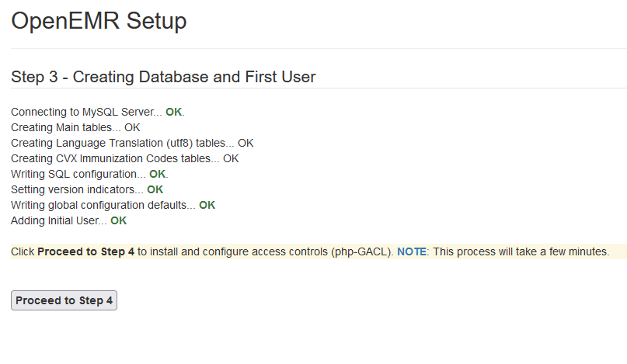Click the Proceed to Step 4 button

point(64,300)
